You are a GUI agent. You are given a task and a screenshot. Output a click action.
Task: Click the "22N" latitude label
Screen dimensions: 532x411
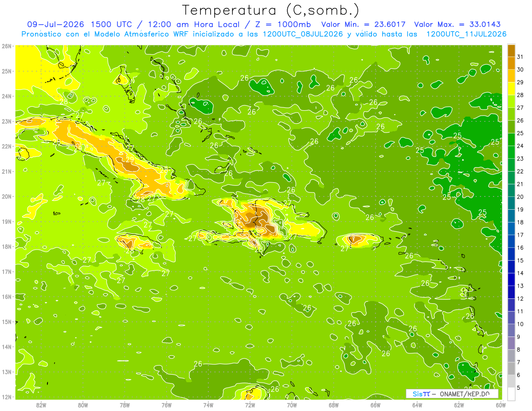[6, 146]
